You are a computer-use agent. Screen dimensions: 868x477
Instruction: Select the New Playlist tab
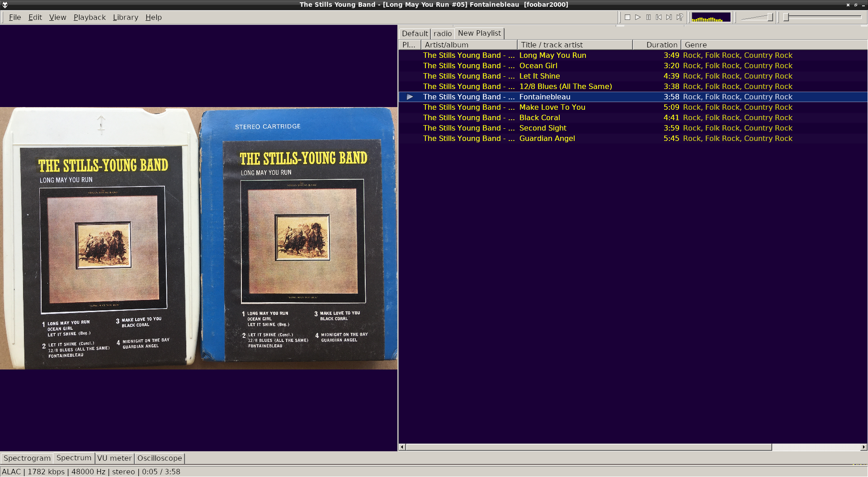pos(479,33)
